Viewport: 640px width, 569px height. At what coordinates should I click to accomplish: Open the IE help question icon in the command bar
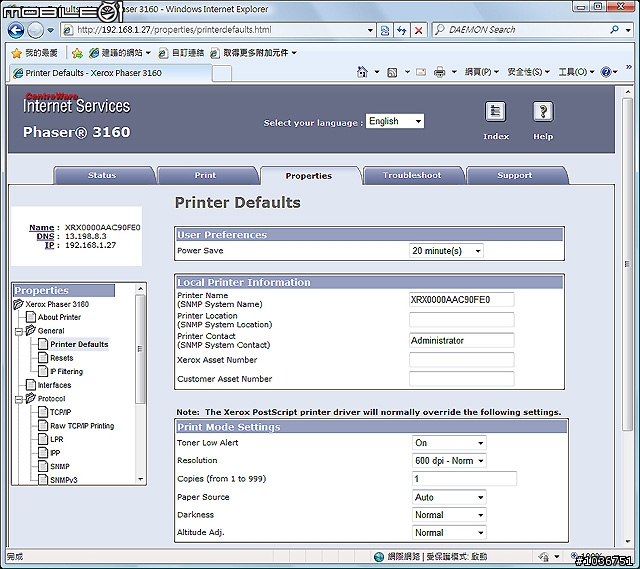pos(606,72)
